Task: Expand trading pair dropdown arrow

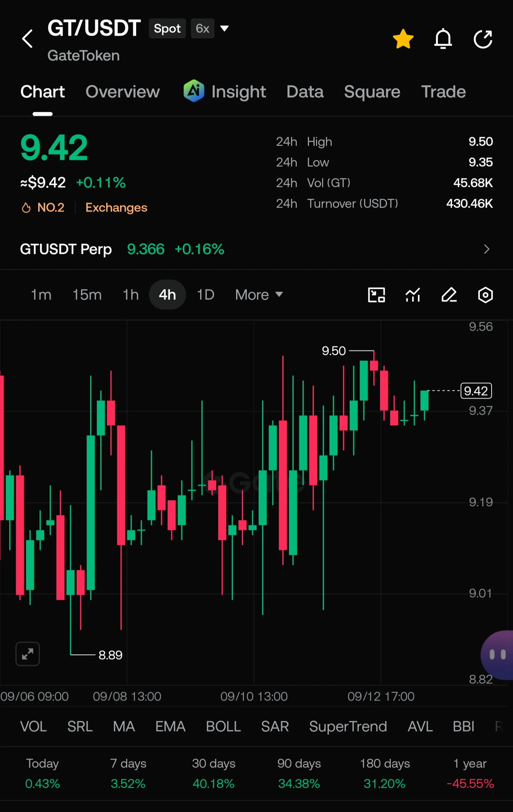Action: tap(224, 28)
